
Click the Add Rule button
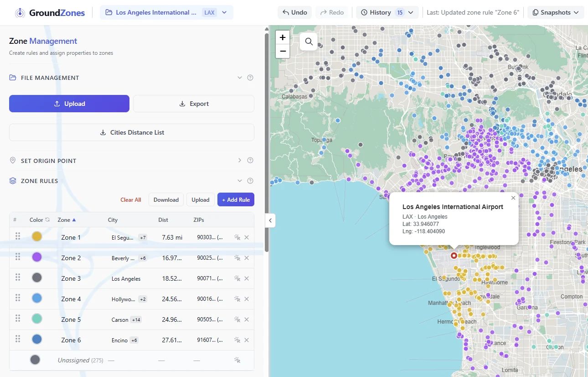pos(236,199)
